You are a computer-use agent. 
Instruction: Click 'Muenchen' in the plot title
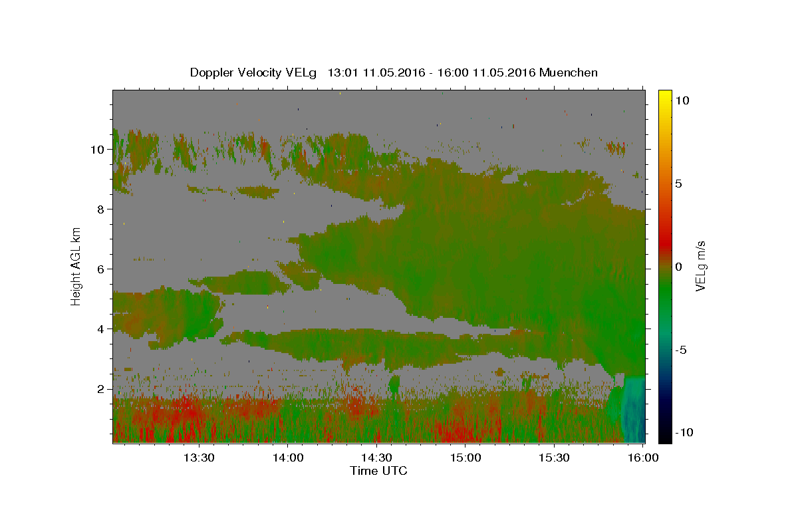(x=569, y=72)
